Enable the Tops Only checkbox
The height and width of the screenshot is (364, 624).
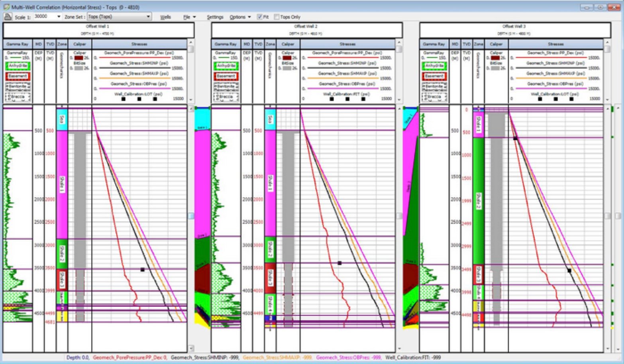(277, 17)
